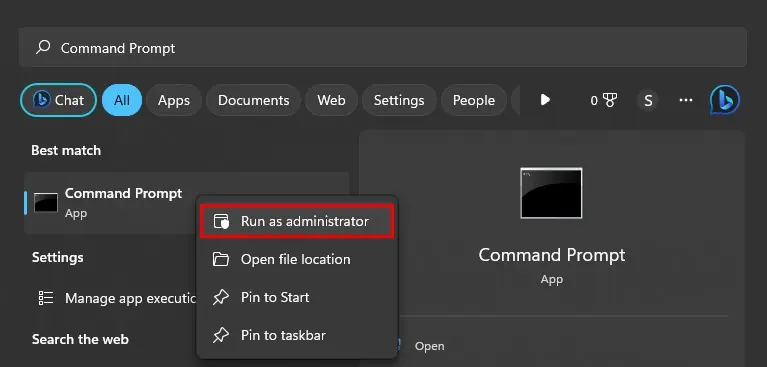Click the S account avatar
The image size is (767, 367).
648,101
